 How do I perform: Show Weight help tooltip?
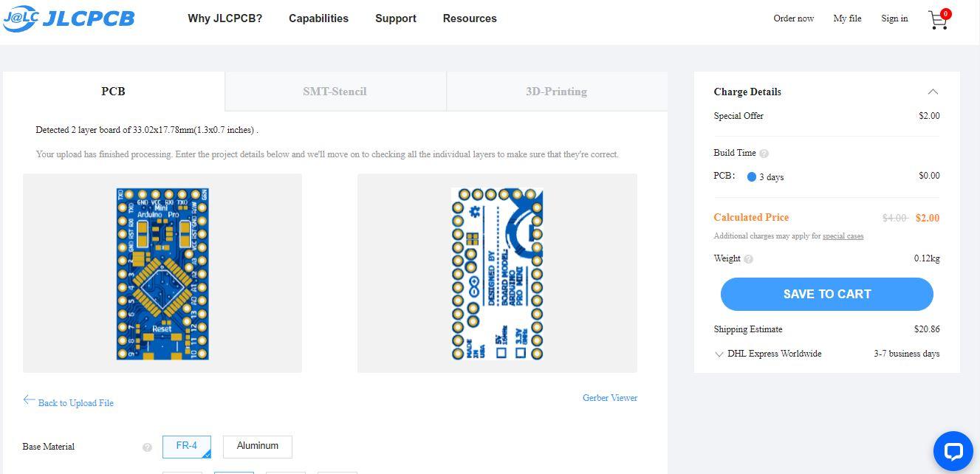[x=748, y=259]
